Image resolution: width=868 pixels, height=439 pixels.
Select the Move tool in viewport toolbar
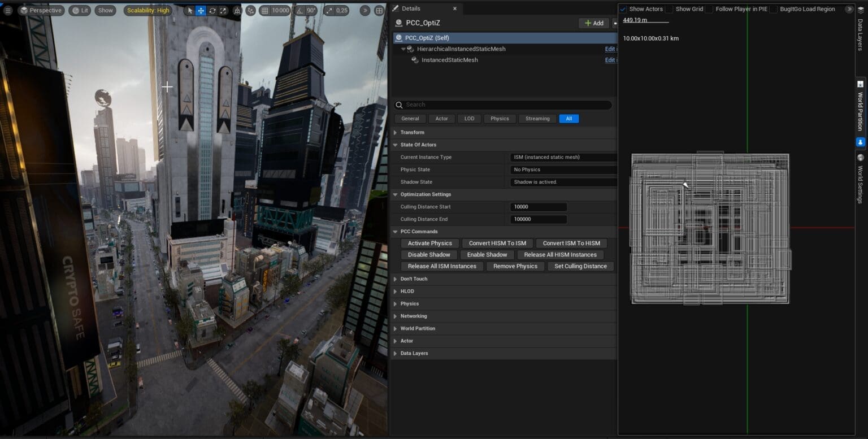tap(199, 10)
